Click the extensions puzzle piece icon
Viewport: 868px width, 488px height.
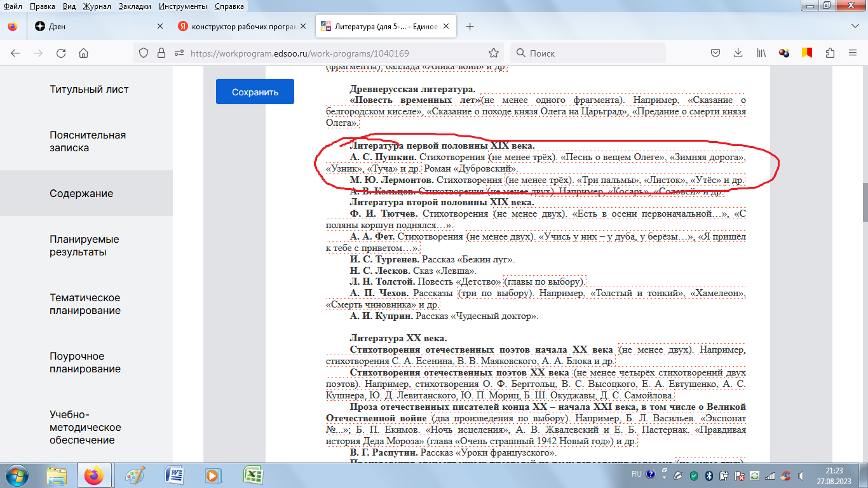tap(830, 53)
